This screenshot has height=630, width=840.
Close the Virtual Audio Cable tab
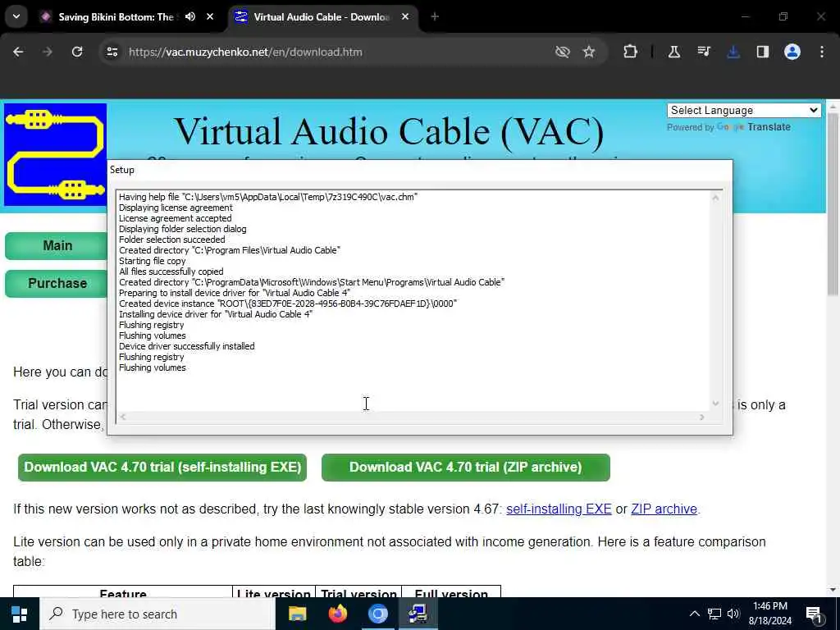405,16
